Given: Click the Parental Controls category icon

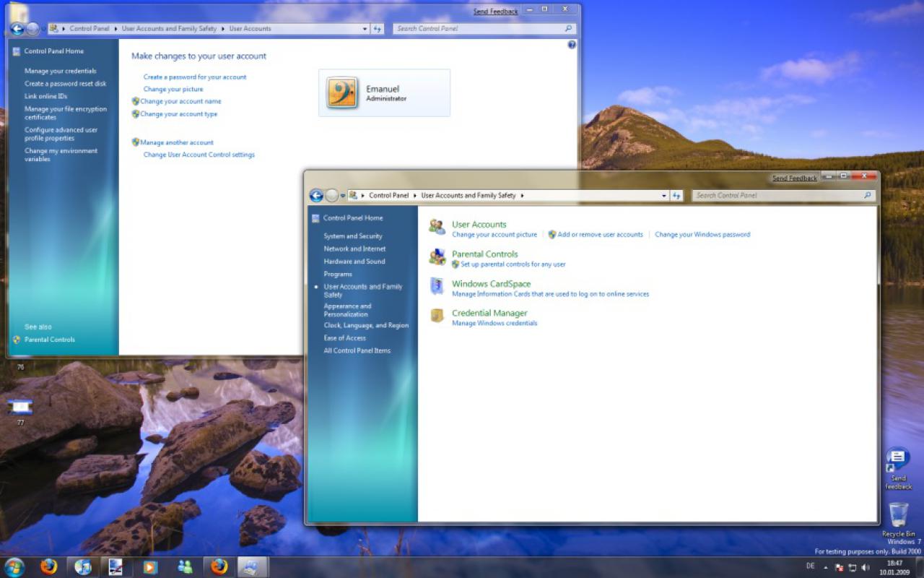Looking at the screenshot, I should [x=437, y=256].
